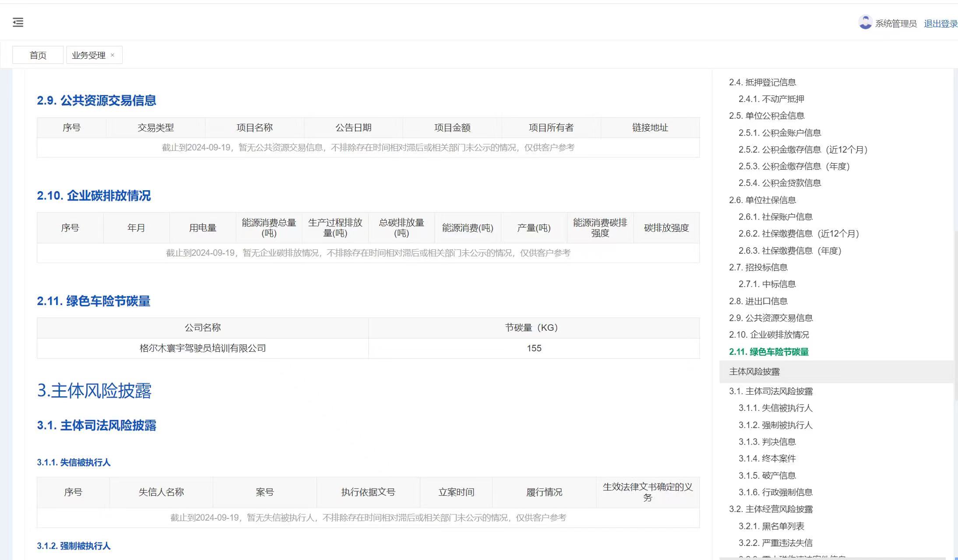
Task: Click the 系统管理员 username label
Action: pos(895,24)
